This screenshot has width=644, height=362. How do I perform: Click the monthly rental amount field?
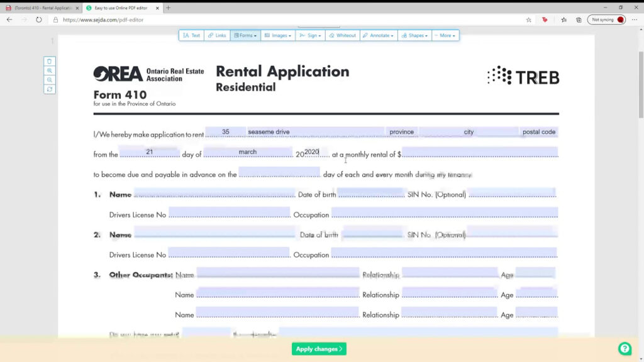click(480, 152)
